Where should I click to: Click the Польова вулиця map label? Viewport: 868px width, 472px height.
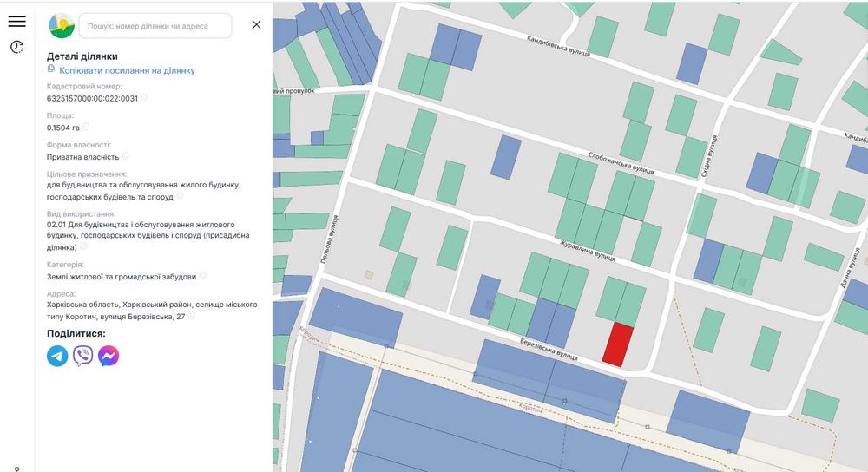329,239
